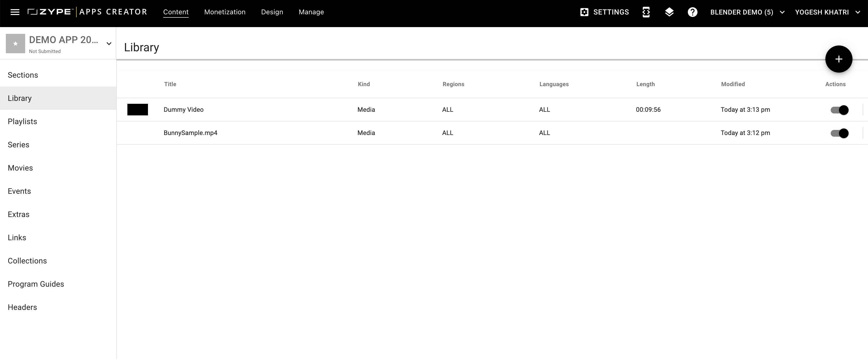868x359 pixels.
Task: Switch to the Manage tab
Action: coord(311,12)
